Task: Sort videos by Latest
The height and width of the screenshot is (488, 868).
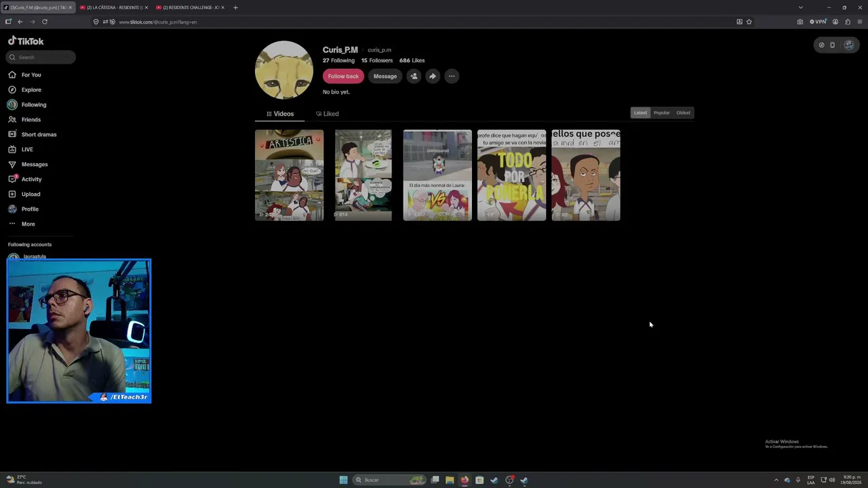Action: (x=640, y=113)
